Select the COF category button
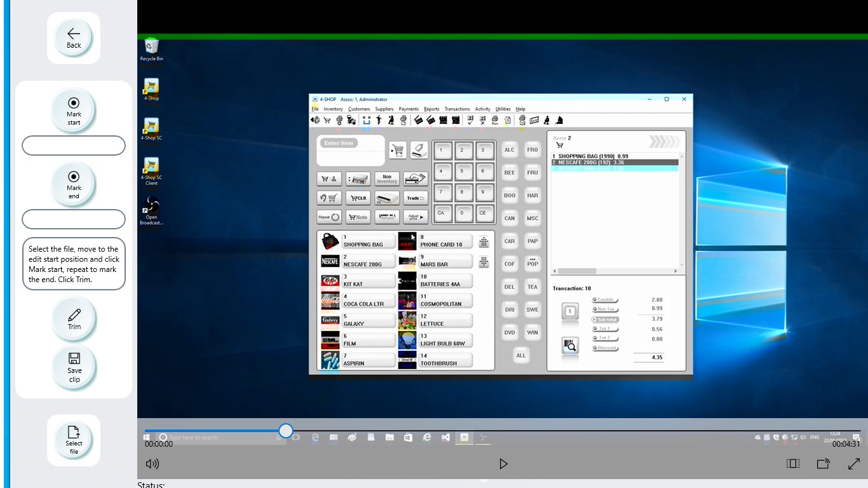The width and height of the screenshot is (868, 488). click(x=510, y=264)
